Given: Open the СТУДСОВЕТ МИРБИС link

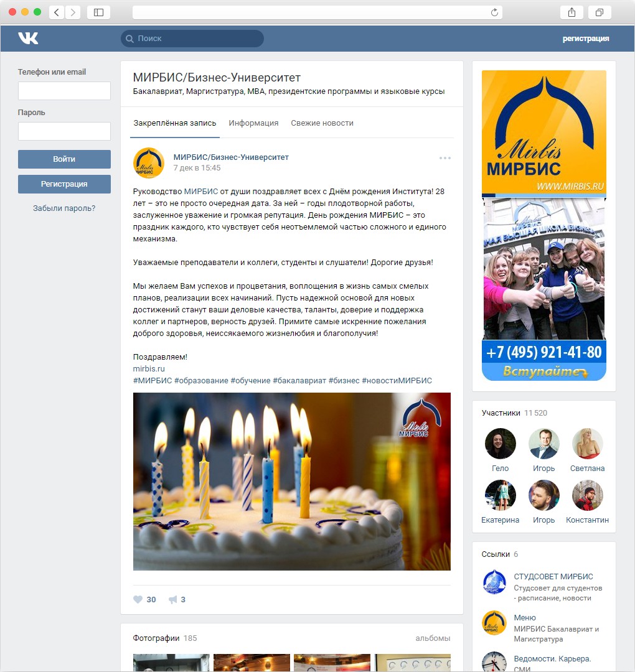Looking at the screenshot, I should pyautogui.click(x=553, y=576).
